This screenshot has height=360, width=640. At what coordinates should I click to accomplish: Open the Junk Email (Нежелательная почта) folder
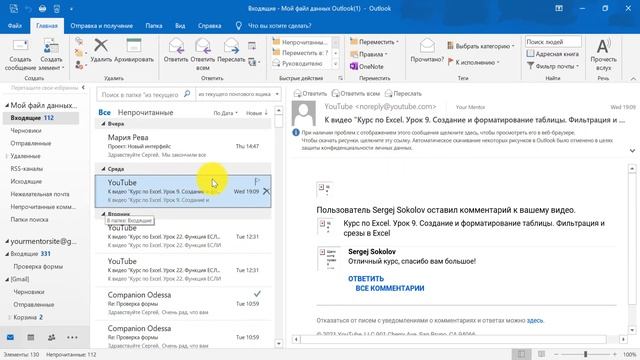40,194
